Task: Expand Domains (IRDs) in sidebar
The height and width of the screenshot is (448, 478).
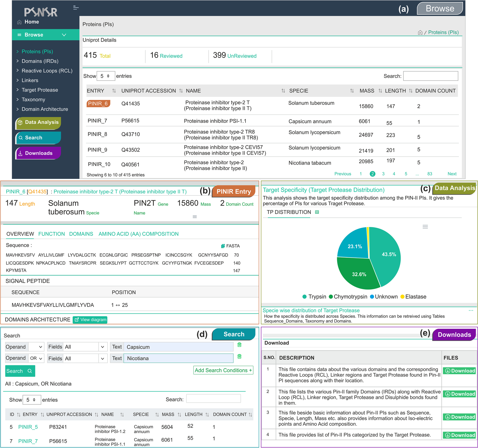Action: (x=40, y=61)
